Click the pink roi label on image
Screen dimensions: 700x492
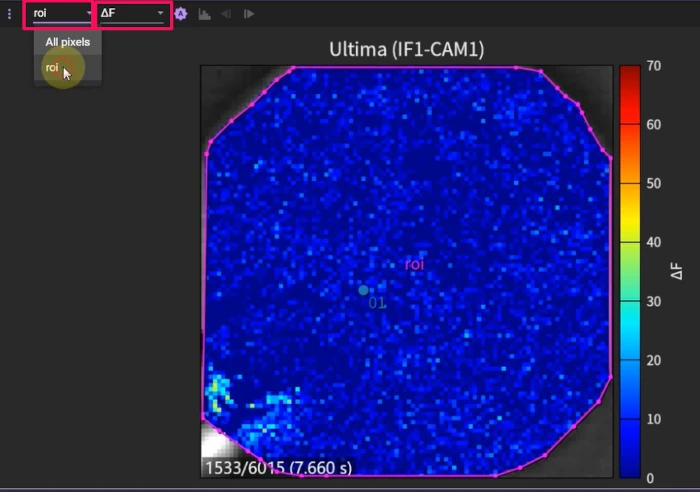(x=414, y=264)
